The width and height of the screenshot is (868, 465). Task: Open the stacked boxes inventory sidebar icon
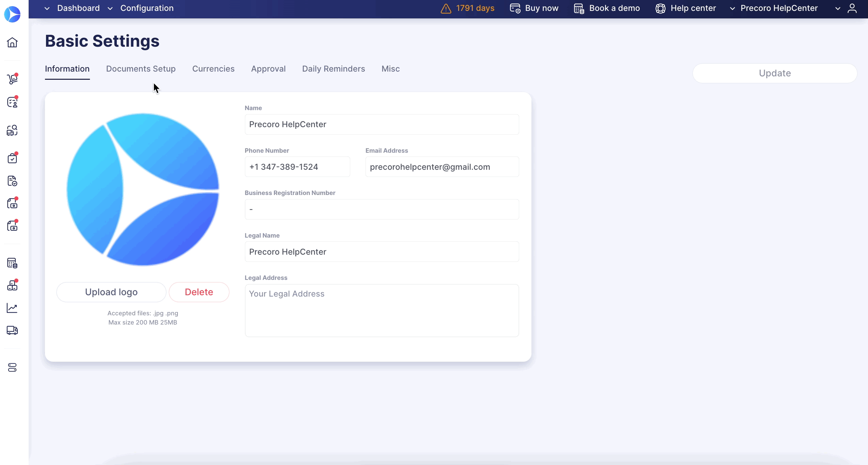tap(12, 285)
